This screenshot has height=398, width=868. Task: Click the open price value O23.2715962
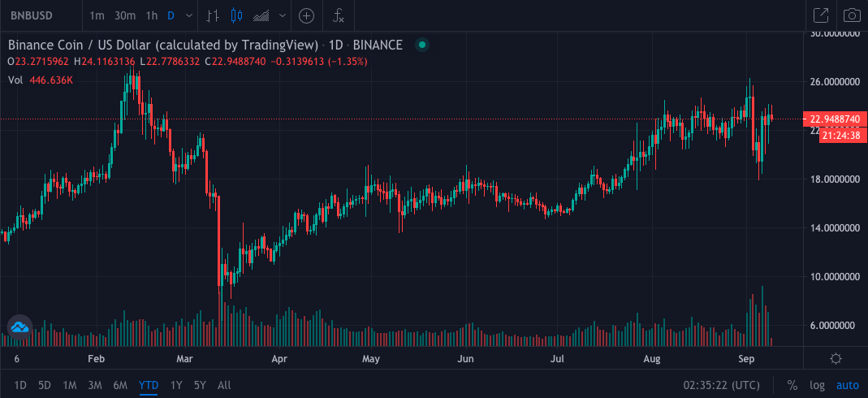tap(38, 62)
